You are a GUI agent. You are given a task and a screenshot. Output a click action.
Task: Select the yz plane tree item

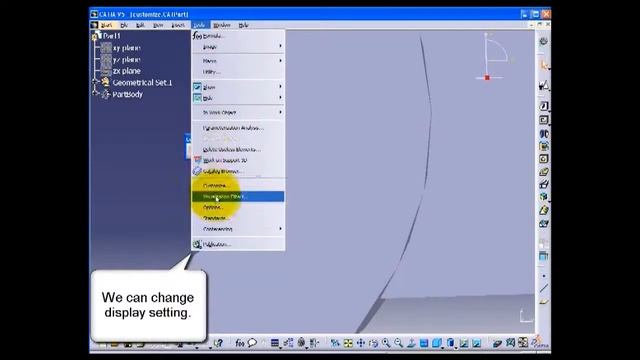(127, 60)
